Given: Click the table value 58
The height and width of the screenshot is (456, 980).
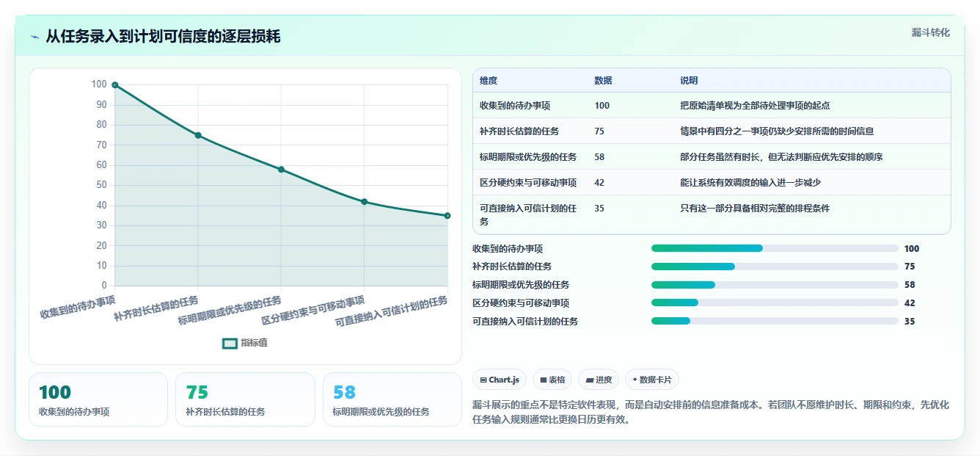Looking at the screenshot, I should tap(599, 157).
